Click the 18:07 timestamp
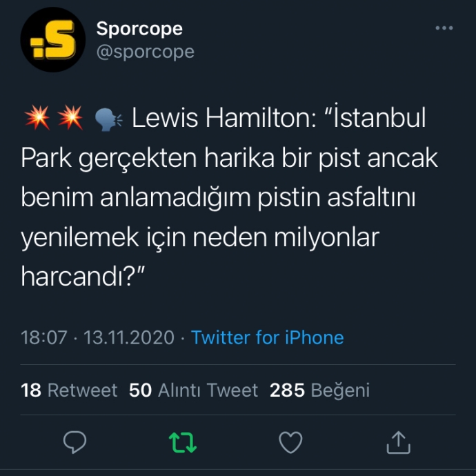 [44, 337]
